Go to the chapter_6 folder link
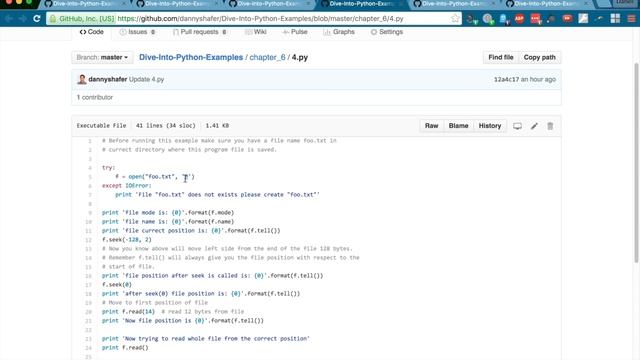 [x=267, y=58]
